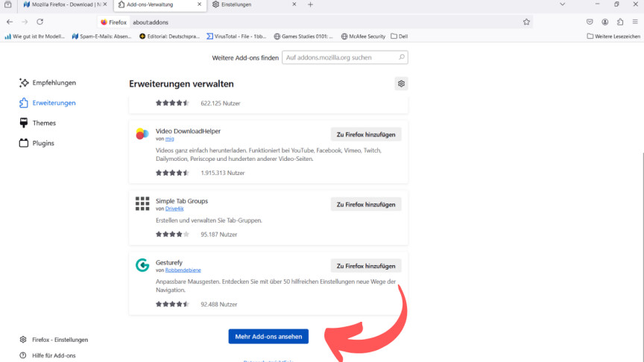Screen dimensions: 644x362
Task: Close the Add-ons-Verwaltung tab
Action: click(x=200, y=4)
